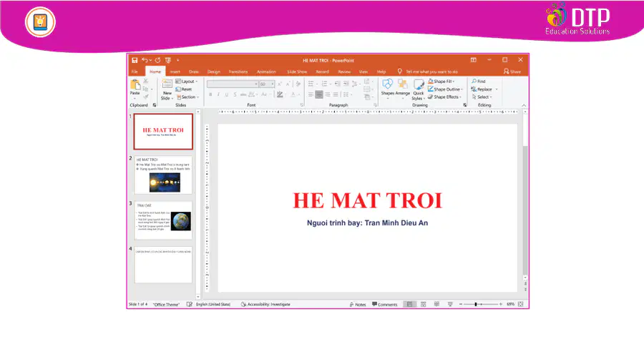Click the Paste icon in Clipboard group

tap(135, 87)
